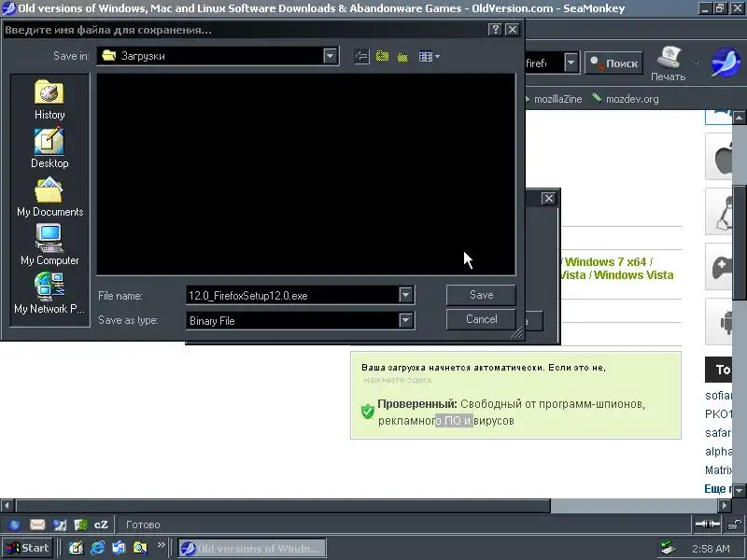
Task: Select the Old versions of Windows taskbar button
Action: pyautogui.click(x=252, y=548)
